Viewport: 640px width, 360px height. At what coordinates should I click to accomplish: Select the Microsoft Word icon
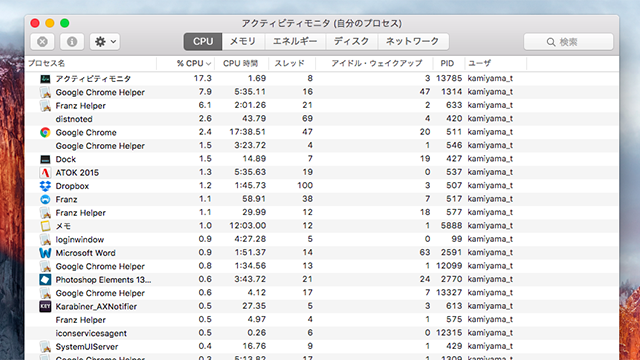click(x=45, y=253)
